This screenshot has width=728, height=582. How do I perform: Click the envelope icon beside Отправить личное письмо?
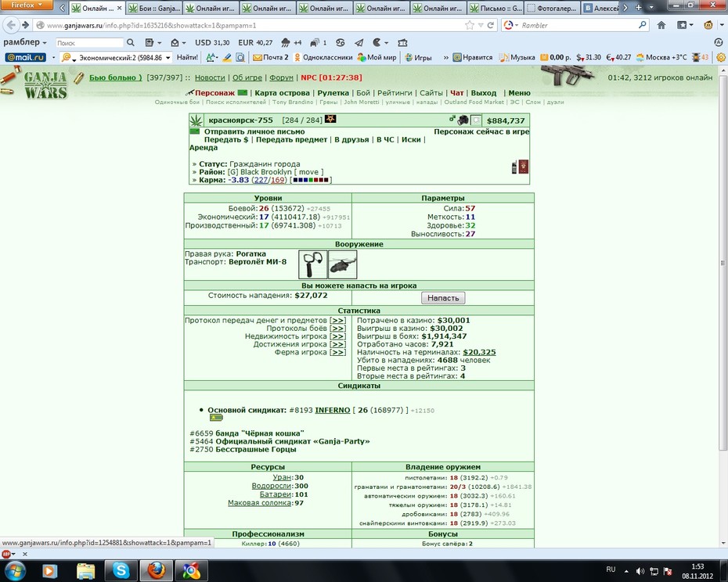[x=194, y=131]
